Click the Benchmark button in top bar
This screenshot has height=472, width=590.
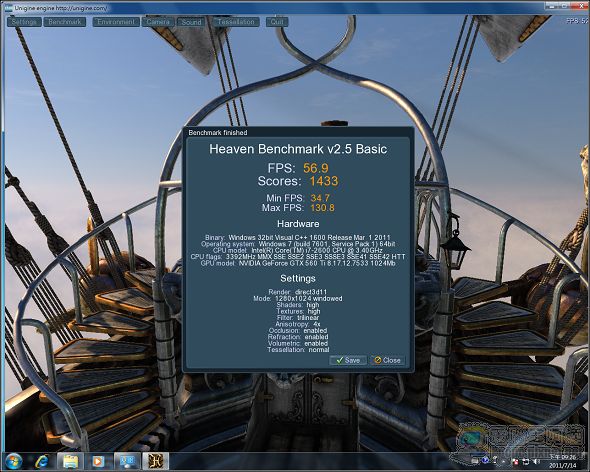click(x=65, y=22)
